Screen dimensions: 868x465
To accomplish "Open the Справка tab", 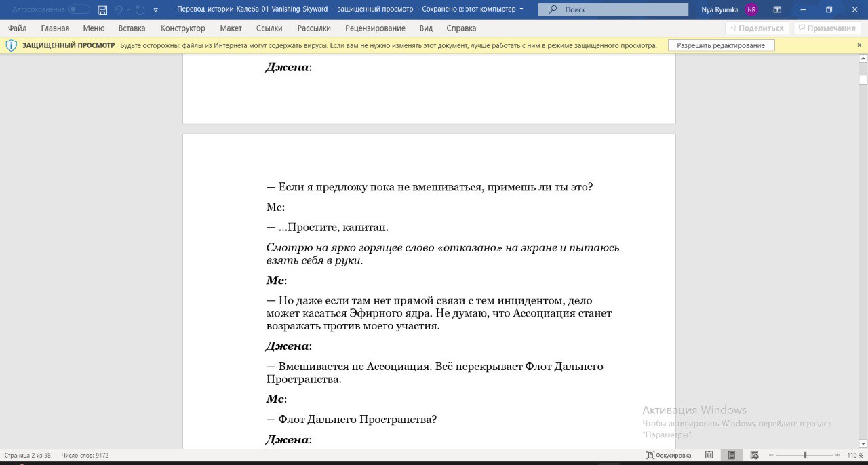I will coord(461,28).
